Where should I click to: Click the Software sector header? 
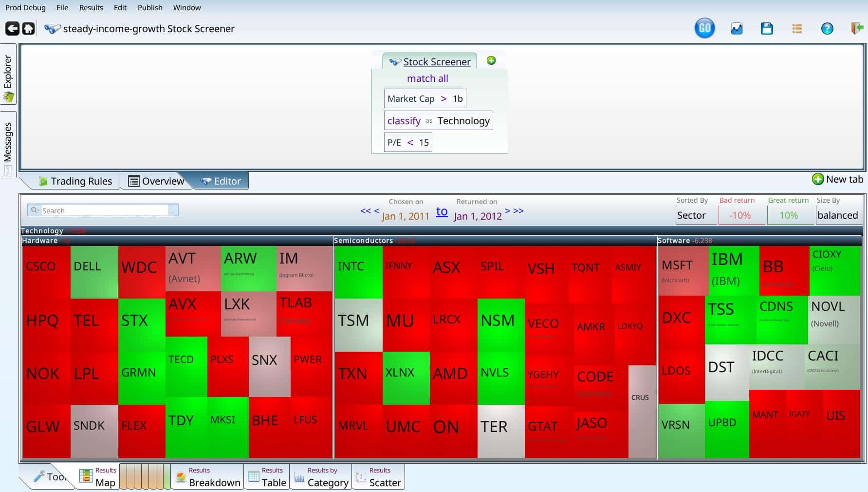(x=759, y=241)
